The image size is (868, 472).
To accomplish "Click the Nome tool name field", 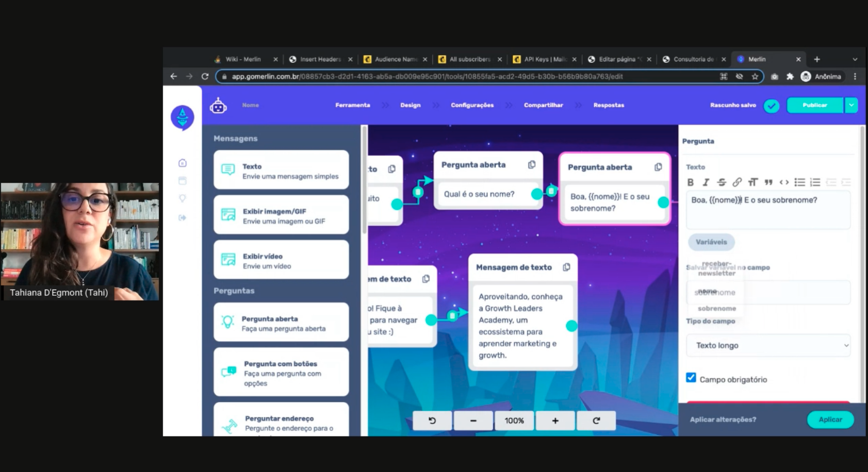I will 251,105.
